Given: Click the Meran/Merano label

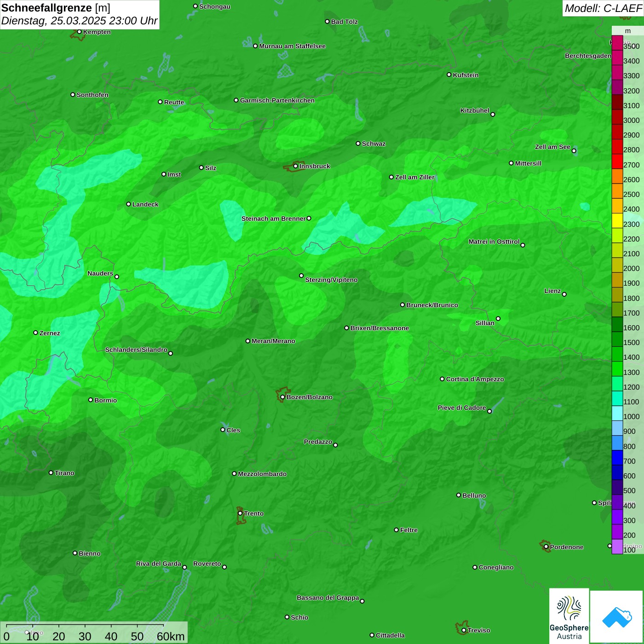Looking at the screenshot, I should click(x=273, y=341).
